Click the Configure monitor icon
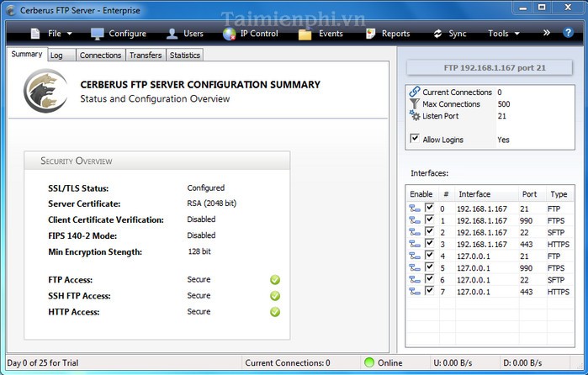The image size is (588, 375). click(97, 34)
